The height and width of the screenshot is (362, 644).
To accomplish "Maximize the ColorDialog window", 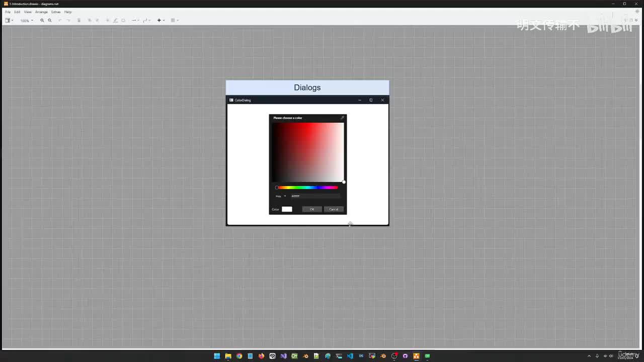I will click(x=371, y=100).
